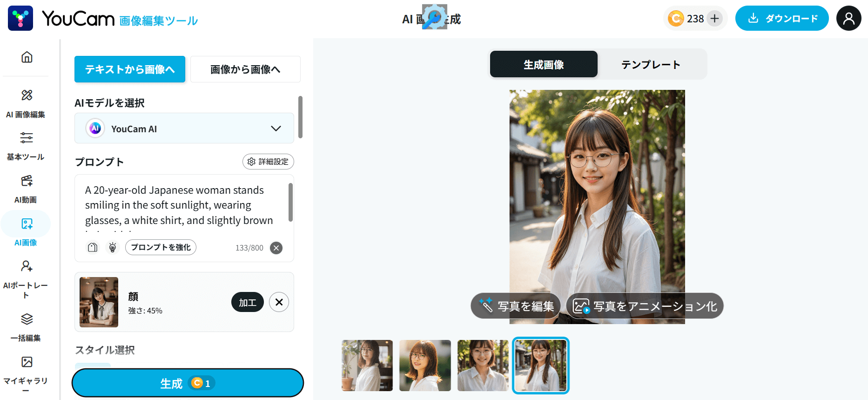This screenshot has height=400, width=868.
Task: Click the large generated portrait image
Action: (x=597, y=207)
